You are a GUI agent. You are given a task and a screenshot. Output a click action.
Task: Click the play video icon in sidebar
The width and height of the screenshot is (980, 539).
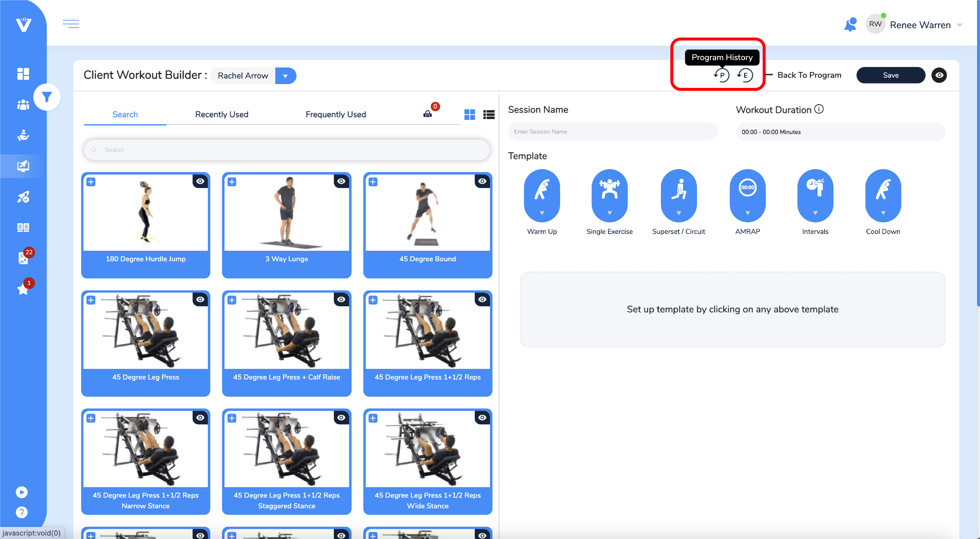pos(22,492)
